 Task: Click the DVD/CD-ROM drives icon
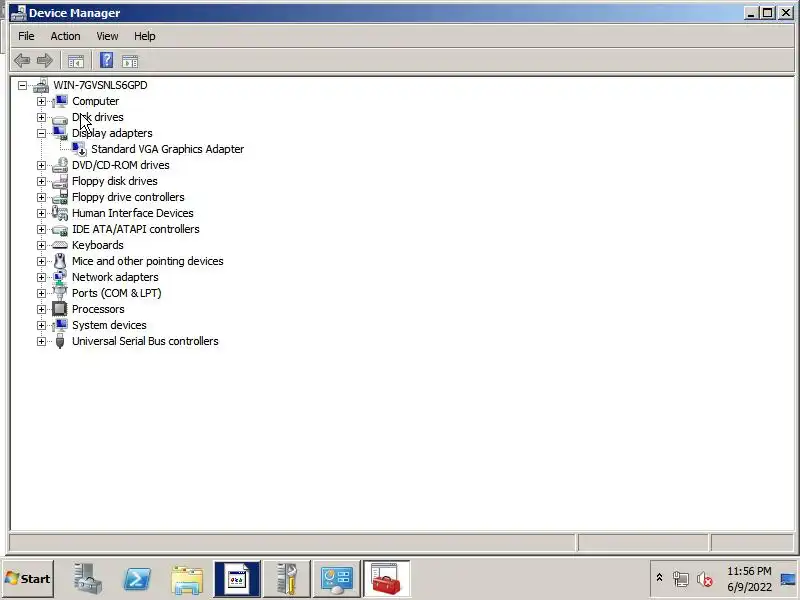[x=60, y=165]
